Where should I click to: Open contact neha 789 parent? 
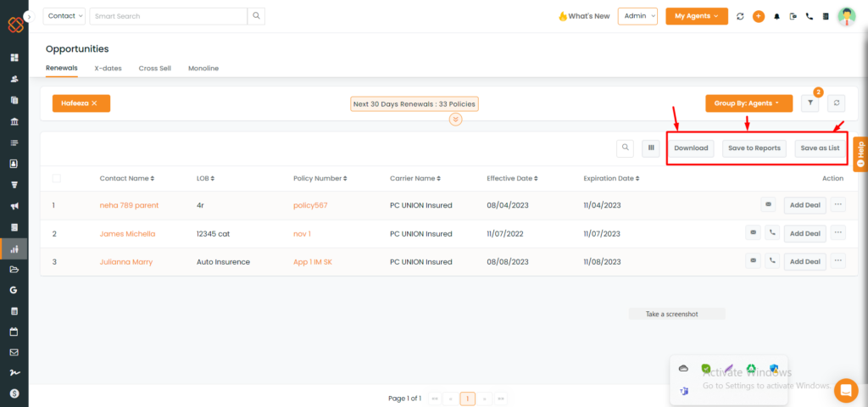[129, 205]
